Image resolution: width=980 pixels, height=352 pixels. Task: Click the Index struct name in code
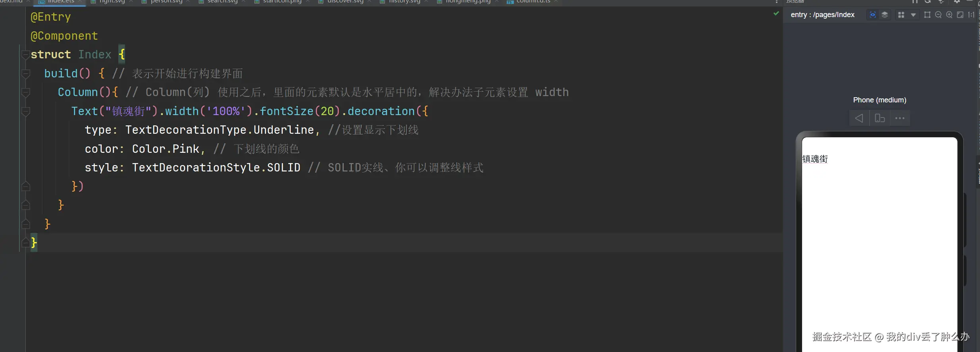pos(95,54)
